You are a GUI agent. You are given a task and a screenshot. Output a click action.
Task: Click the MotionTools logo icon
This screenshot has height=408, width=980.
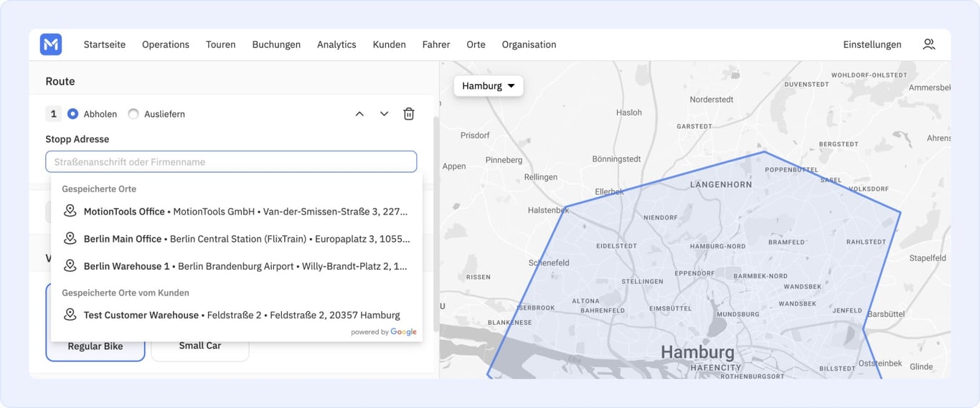coord(51,44)
